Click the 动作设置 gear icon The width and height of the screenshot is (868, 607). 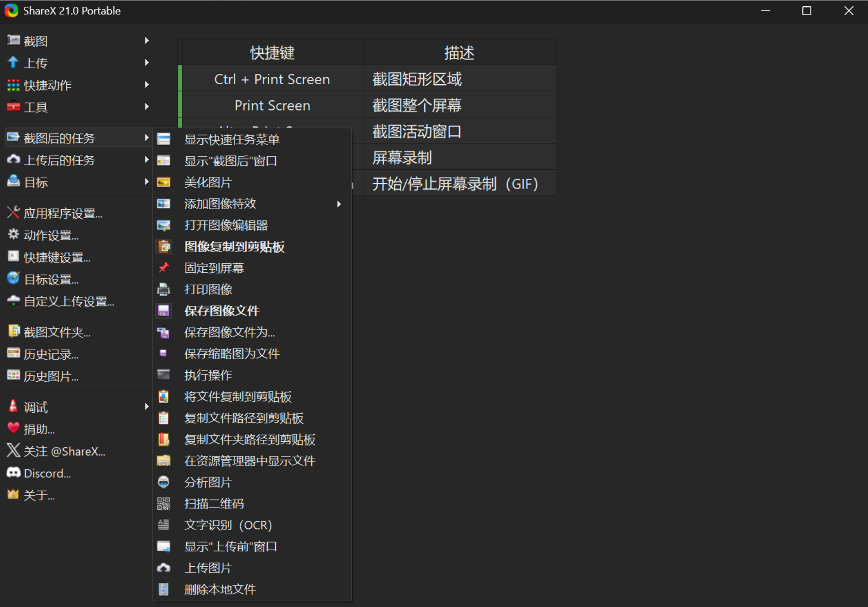(x=13, y=234)
